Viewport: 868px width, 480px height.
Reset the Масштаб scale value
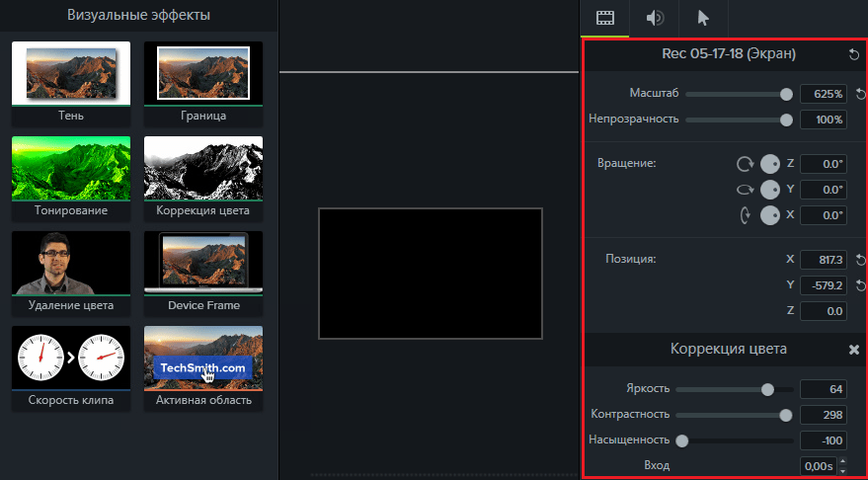point(859,94)
